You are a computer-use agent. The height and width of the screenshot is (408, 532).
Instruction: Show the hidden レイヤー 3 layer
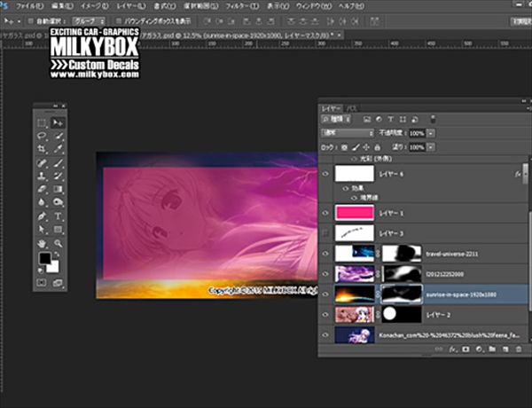325,233
